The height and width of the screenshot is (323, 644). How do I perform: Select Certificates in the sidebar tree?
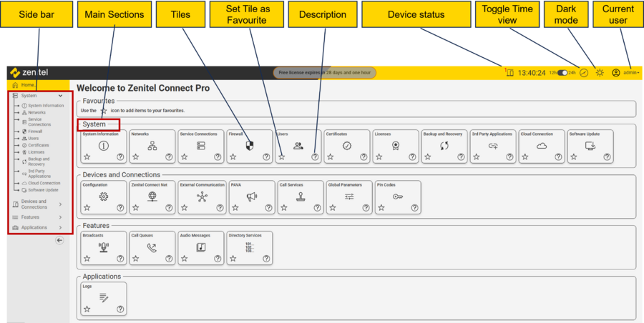pos(35,145)
